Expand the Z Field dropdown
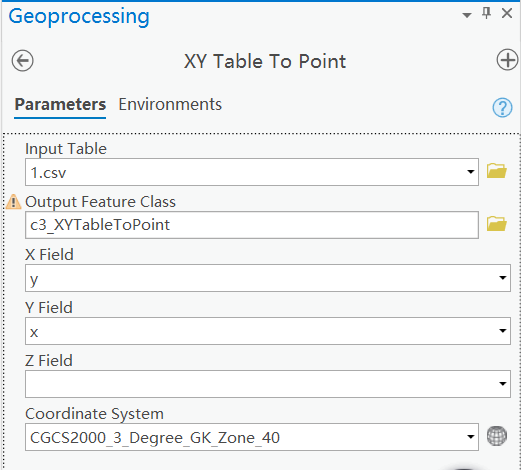 [x=503, y=384]
